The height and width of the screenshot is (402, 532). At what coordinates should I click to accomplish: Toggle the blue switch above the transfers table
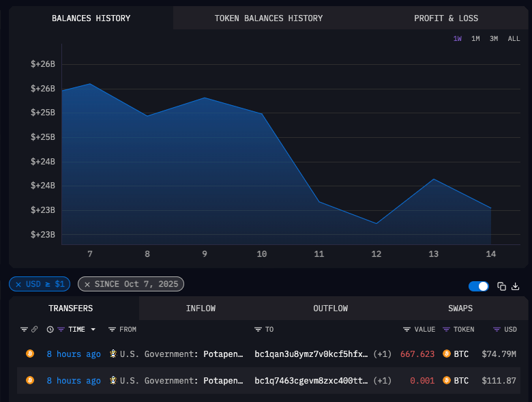(479, 286)
